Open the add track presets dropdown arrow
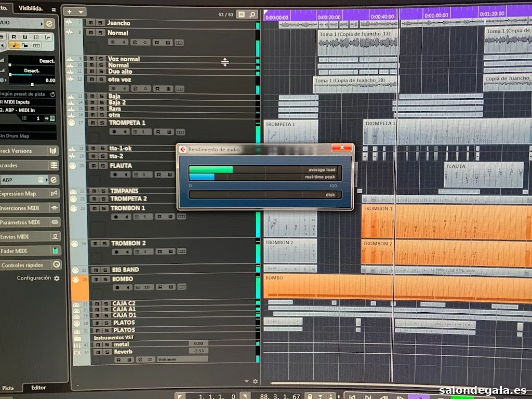This screenshot has height=399, width=532. coord(81,11)
